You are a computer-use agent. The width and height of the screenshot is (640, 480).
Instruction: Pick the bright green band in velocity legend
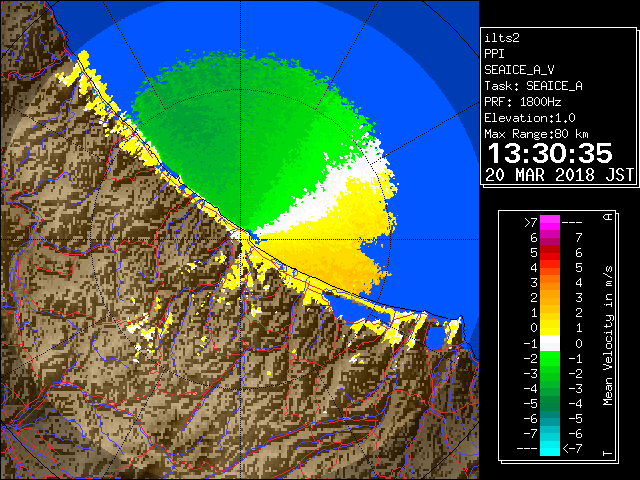click(x=550, y=358)
